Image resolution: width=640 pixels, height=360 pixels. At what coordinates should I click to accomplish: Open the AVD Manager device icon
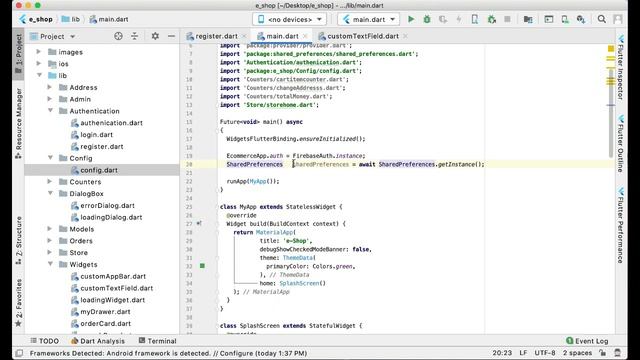(565, 19)
